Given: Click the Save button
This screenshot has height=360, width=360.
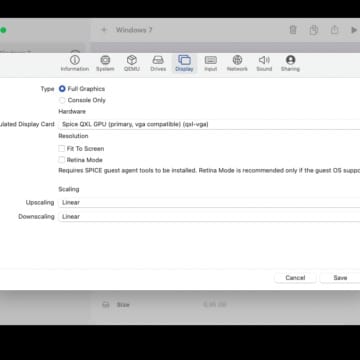Looking at the screenshot, I should (340, 278).
